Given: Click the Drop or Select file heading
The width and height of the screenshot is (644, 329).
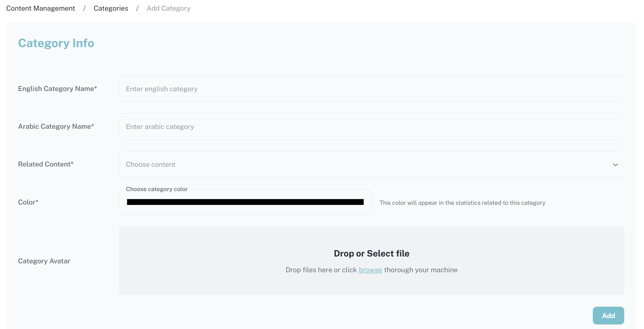Looking at the screenshot, I should point(371,253).
